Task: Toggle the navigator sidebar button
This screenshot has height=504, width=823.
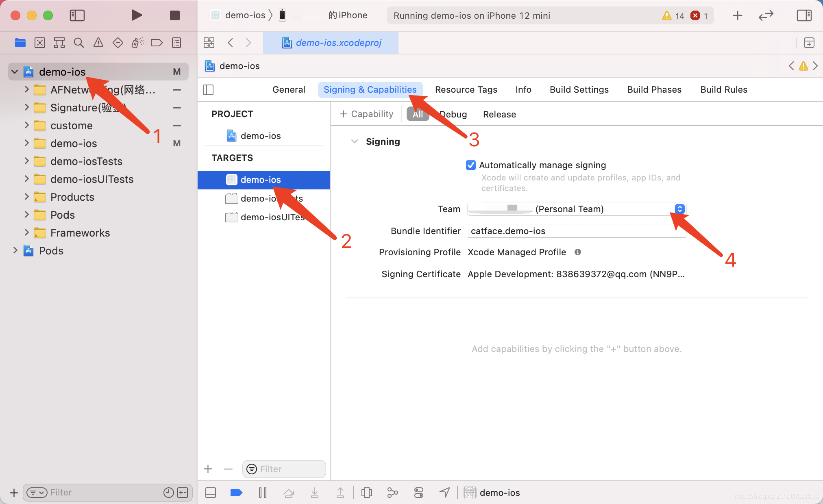Action: (77, 15)
